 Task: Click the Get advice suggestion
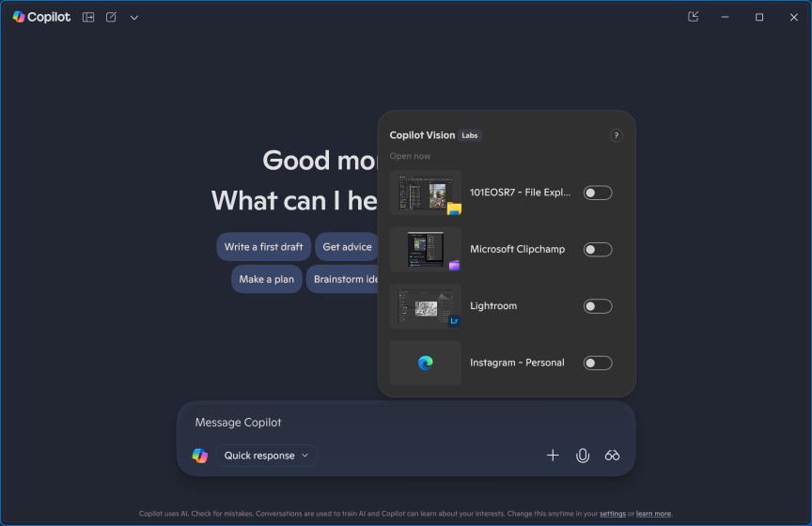coord(347,247)
